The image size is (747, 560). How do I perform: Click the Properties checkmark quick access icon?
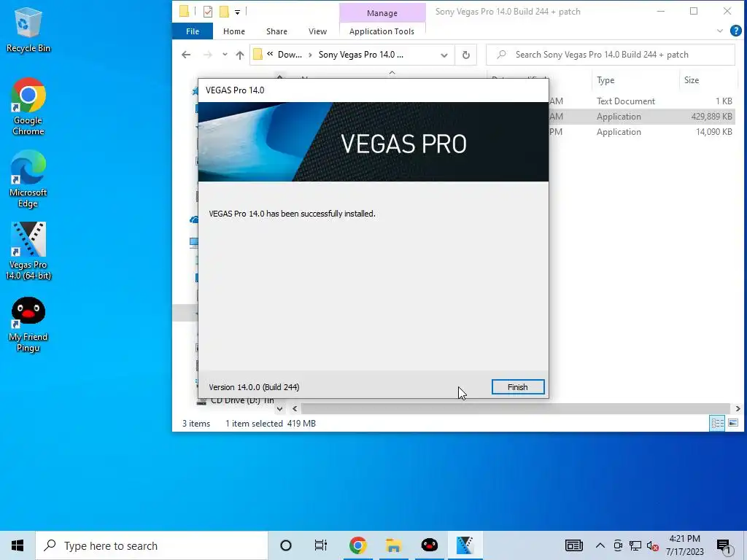[208, 12]
